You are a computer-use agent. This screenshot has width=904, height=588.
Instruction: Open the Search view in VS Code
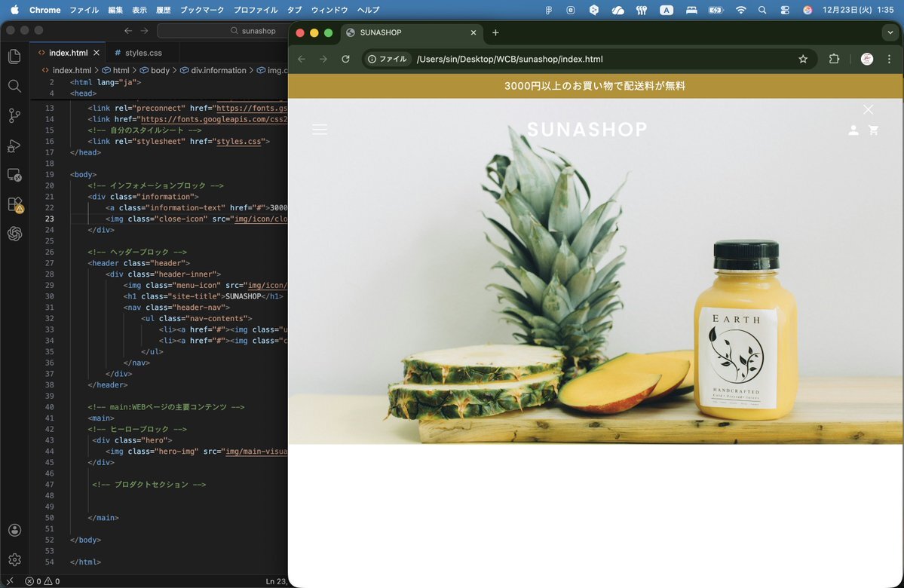(x=14, y=86)
